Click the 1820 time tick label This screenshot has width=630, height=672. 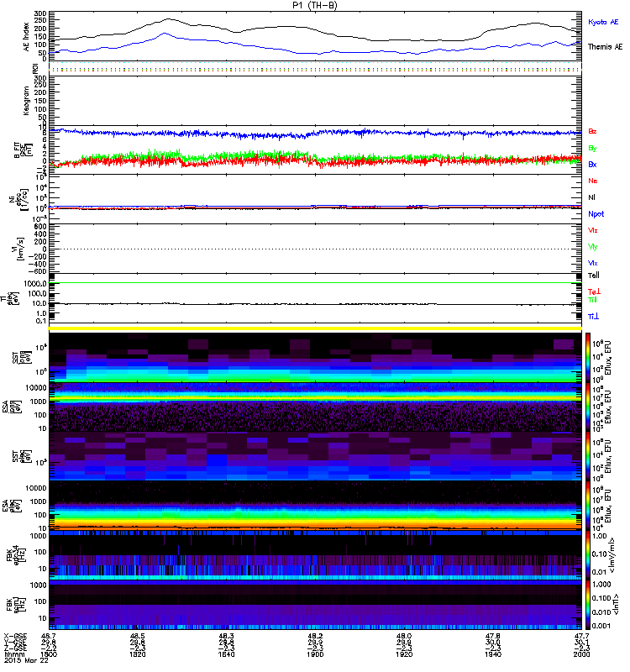pyautogui.click(x=138, y=654)
